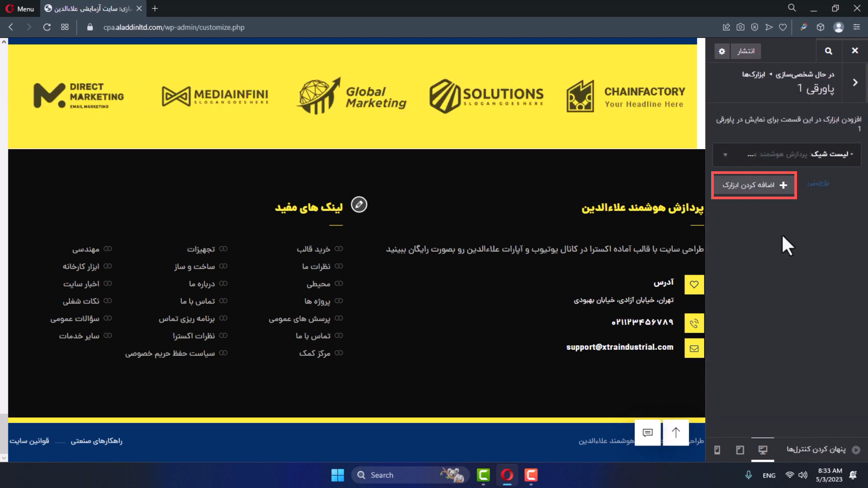Open the chat comment button in footer
The height and width of the screenshot is (488, 868).
tap(648, 432)
